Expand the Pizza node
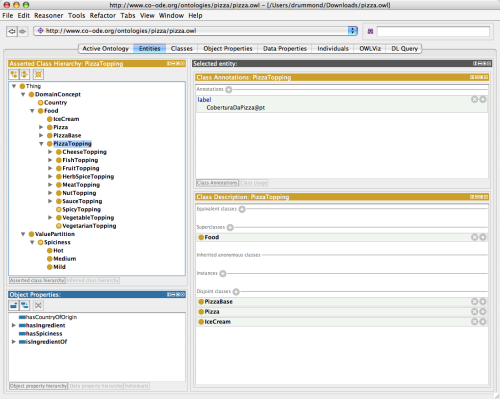Viewport: 500px width, 399px height. click(x=41, y=127)
